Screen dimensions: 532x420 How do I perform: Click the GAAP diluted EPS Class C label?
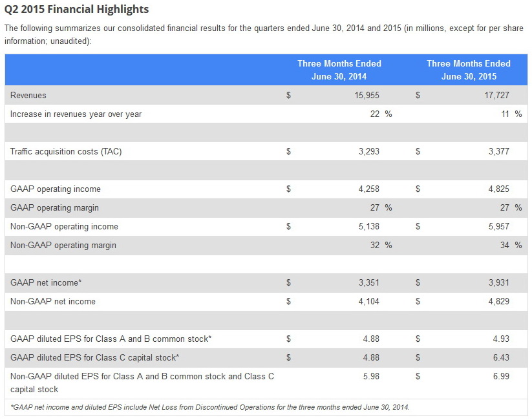(94, 357)
